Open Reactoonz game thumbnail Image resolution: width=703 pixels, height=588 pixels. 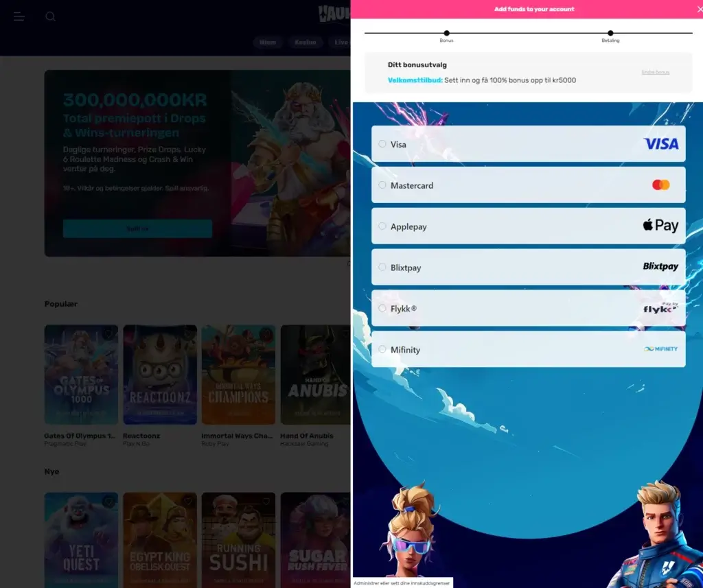click(160, 375)
